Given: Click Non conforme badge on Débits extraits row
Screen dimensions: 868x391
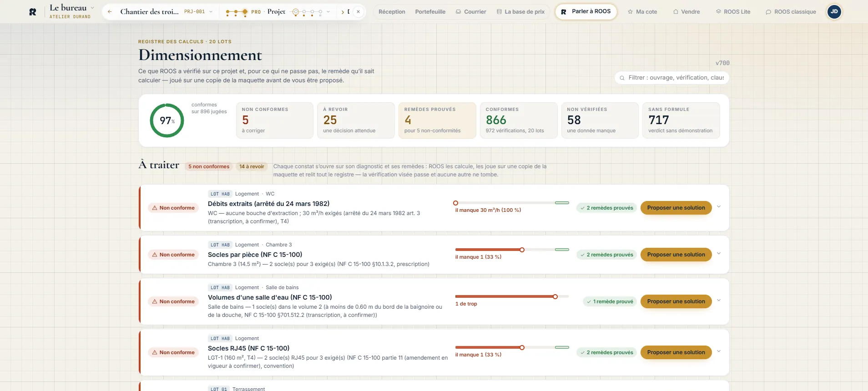Looking at the screenshot, I should coord(173,208).
